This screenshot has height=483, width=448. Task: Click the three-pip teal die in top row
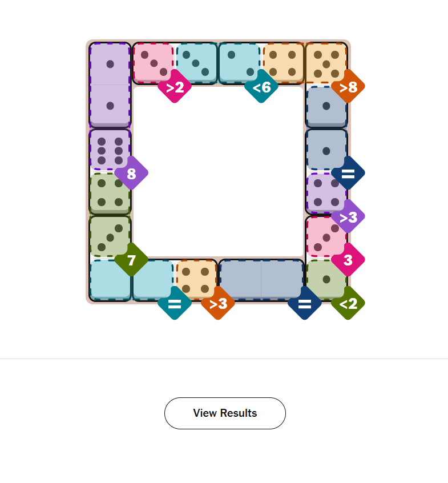196,63
